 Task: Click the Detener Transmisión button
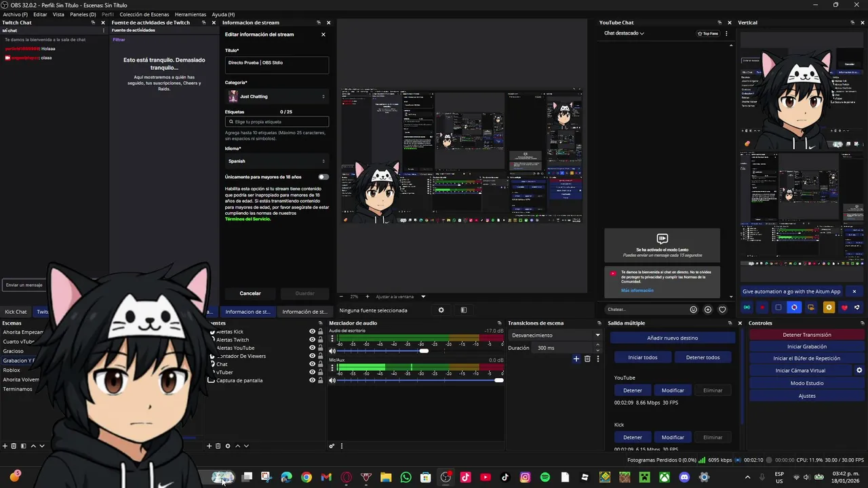(807, 335)
